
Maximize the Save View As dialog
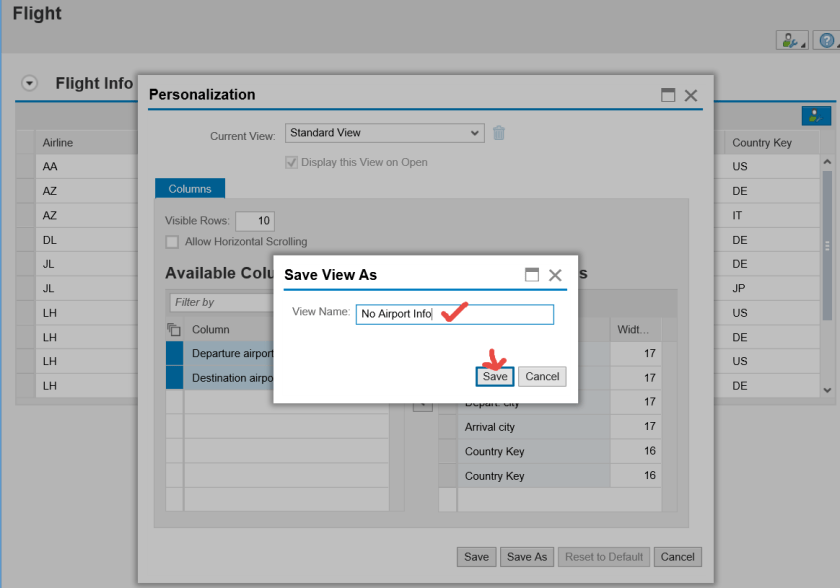[532, 275]
